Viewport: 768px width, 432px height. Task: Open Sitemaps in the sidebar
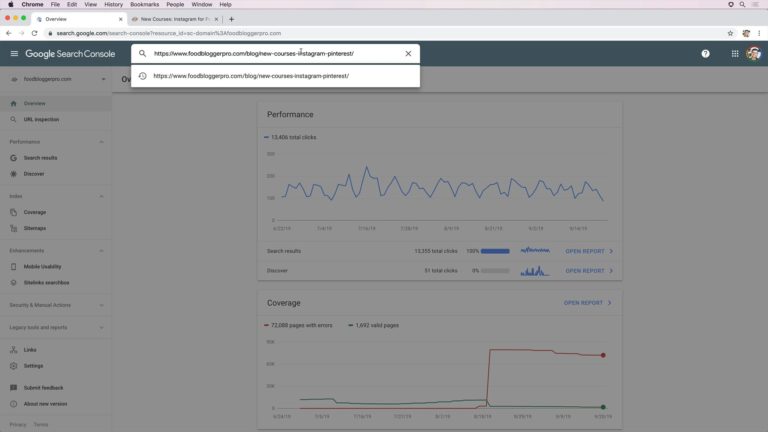point(55,228)
